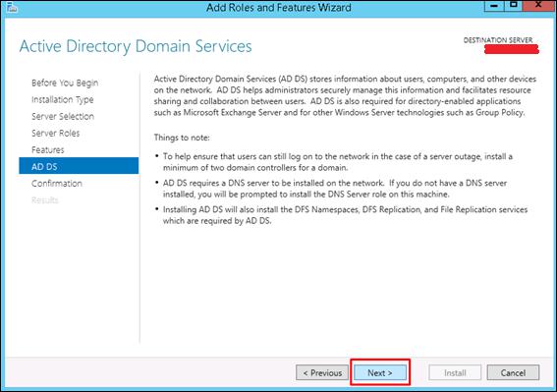
Task: Click the disabled Install button
Action: (455, 372)
